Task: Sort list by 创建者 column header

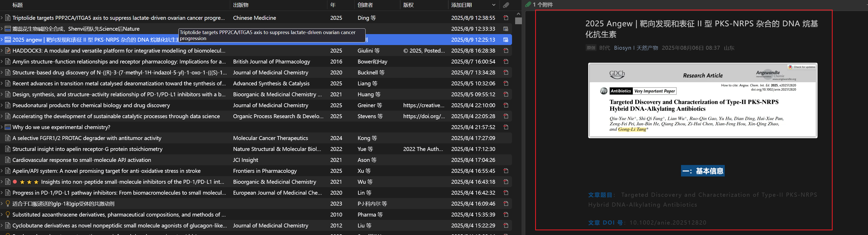Action: (365, 5)
